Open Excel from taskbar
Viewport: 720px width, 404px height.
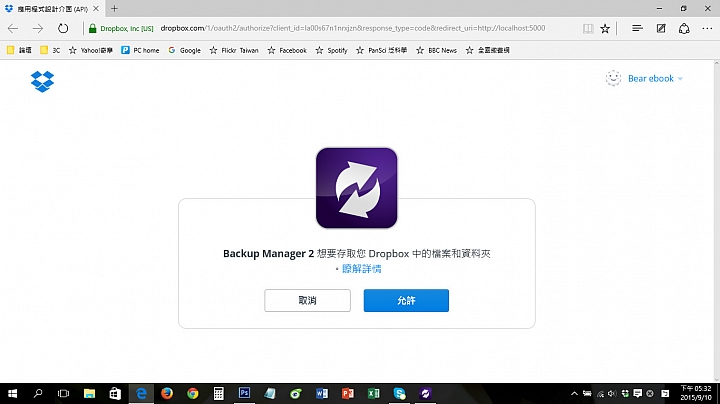[373, 393]
